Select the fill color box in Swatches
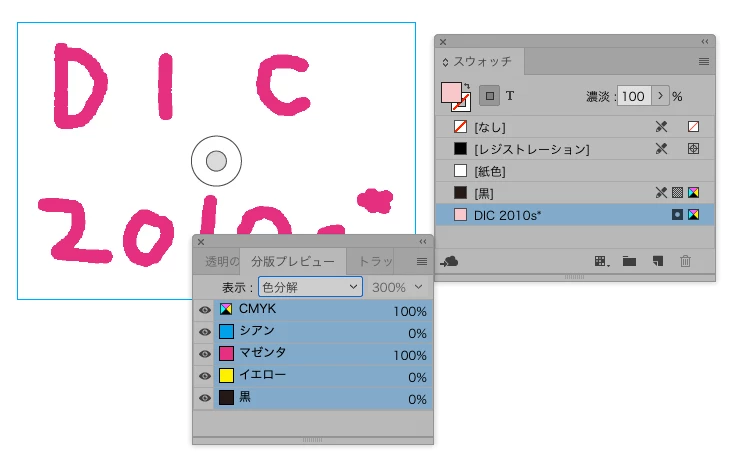 point(451,93)
